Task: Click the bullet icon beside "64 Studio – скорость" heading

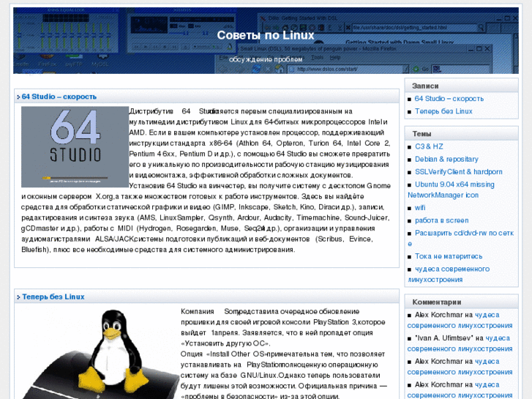Action: (18, 97)
